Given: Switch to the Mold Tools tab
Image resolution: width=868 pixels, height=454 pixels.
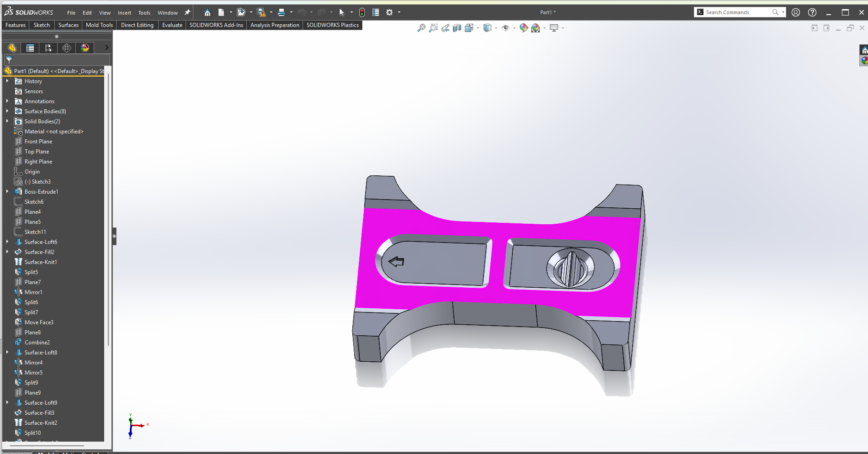Looking at the screenshot, I should pyautogui.click(x=99, y=25).
